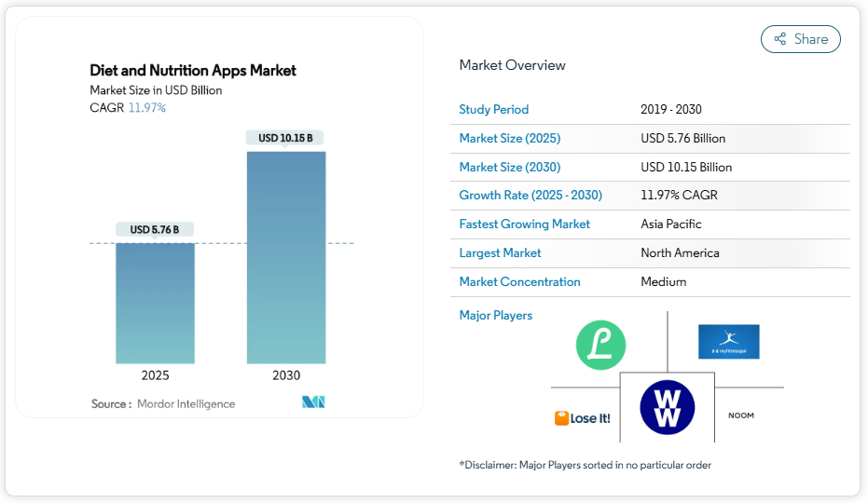Click the NOOM logo text
This screenshot has height=503, width=868.
pos(740,415)
